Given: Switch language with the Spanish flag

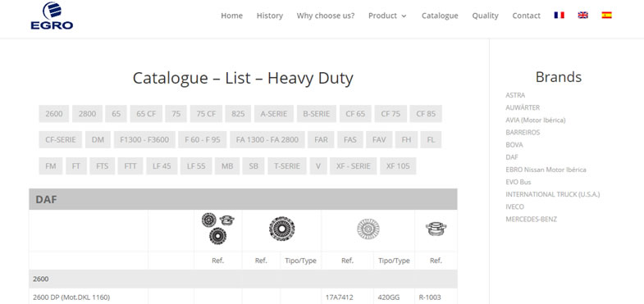Looking at the screenshot, I should pos(606,16).
